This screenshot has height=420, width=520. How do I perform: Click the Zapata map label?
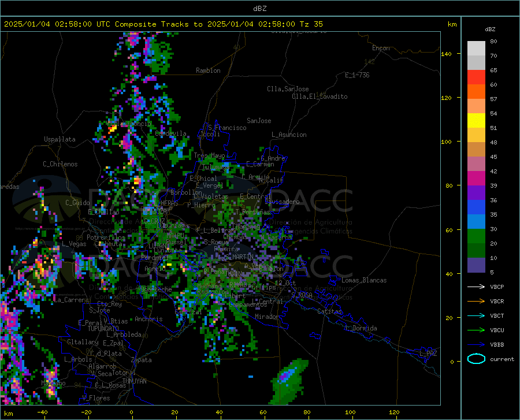142,360
